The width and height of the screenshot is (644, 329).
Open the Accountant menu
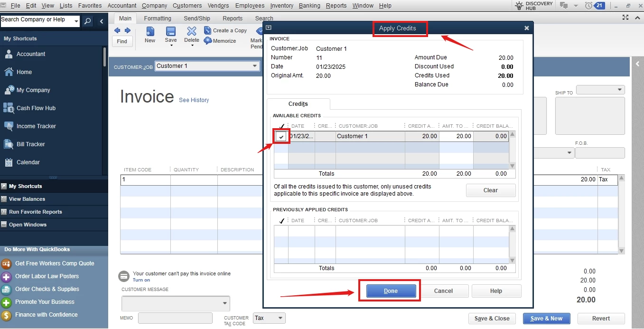point(122,6)
